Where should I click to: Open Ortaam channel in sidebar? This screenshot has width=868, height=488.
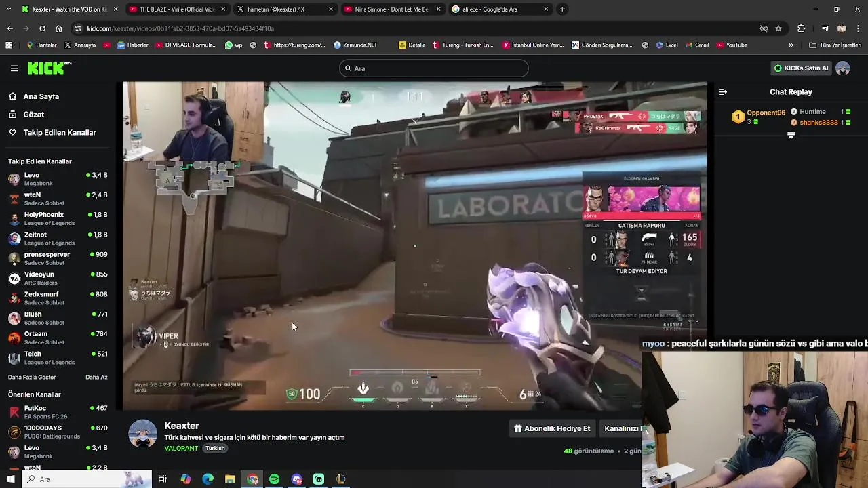[58, 338]
